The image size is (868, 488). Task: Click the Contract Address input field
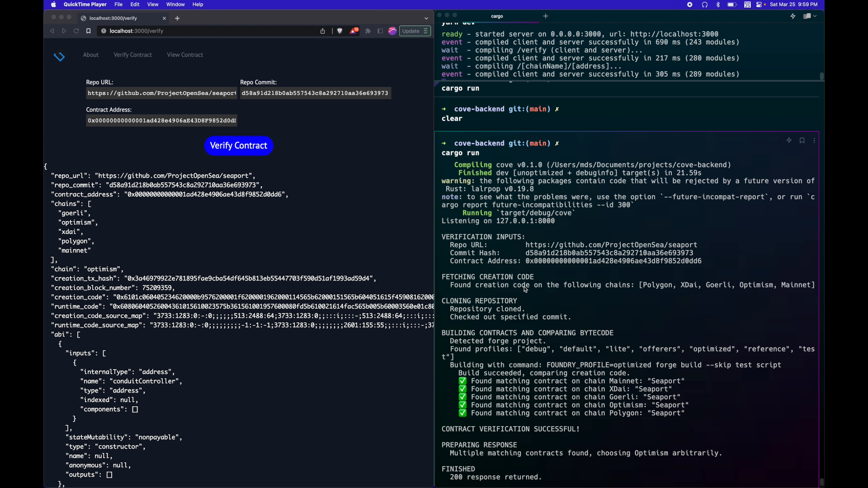(x=161, y=121)
